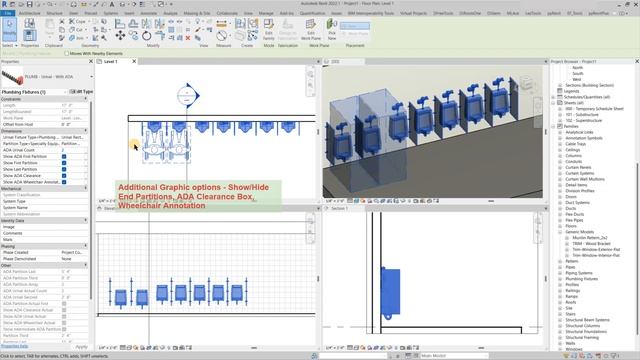Viewport: 640px width, 360px height.
Task: Uncheck Show Last Partition checkbox
Action: (x=64, y=169)
